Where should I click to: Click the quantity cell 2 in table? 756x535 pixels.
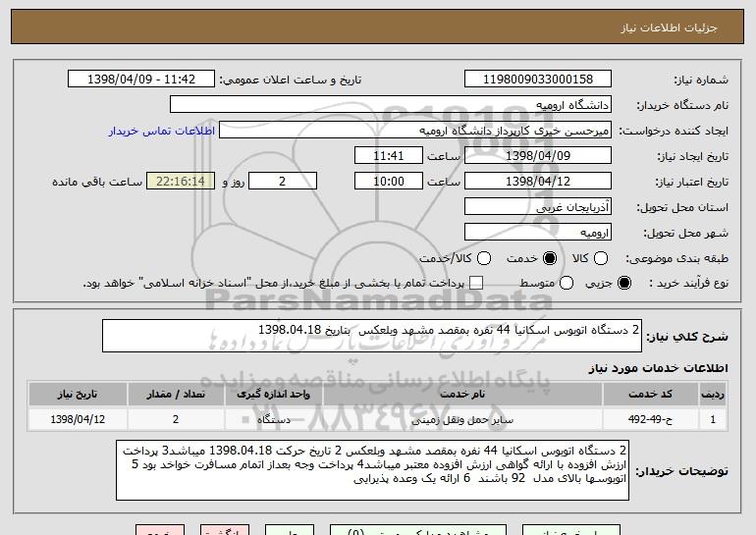pyautogui.click(x=176, y=419)
